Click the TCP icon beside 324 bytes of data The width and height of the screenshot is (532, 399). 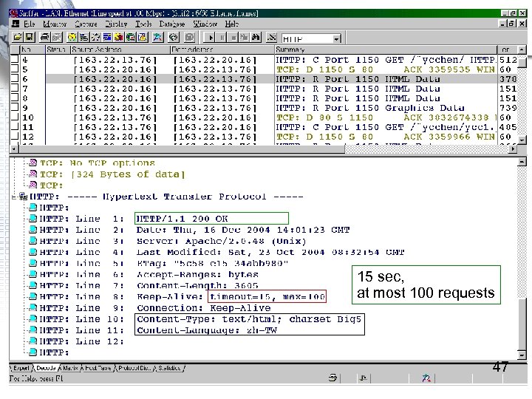click(32, 174)
